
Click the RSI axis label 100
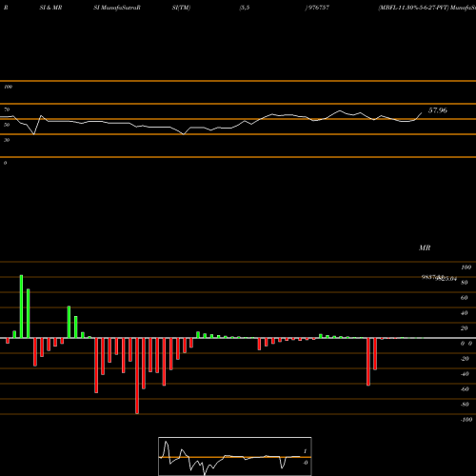tap(9, 87)
